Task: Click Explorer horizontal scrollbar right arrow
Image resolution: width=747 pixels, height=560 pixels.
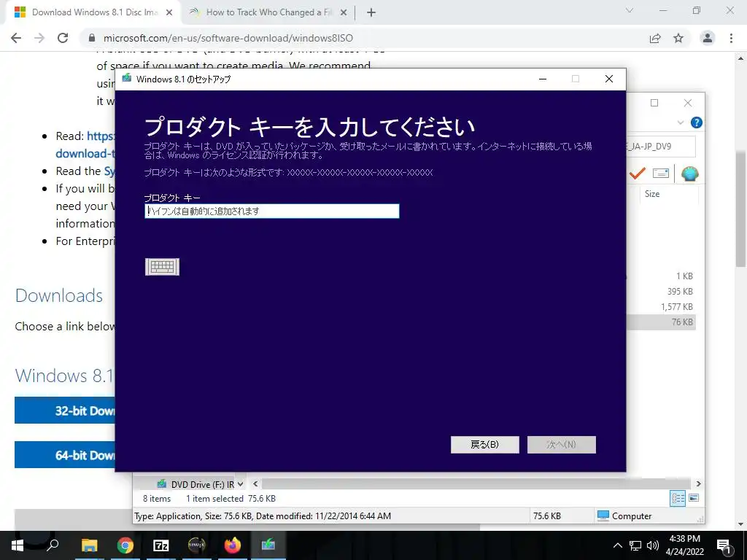Action: coord(698,484)
